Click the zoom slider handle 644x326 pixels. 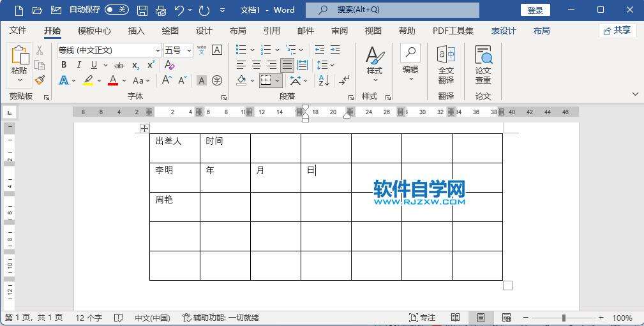pos(564,318)
